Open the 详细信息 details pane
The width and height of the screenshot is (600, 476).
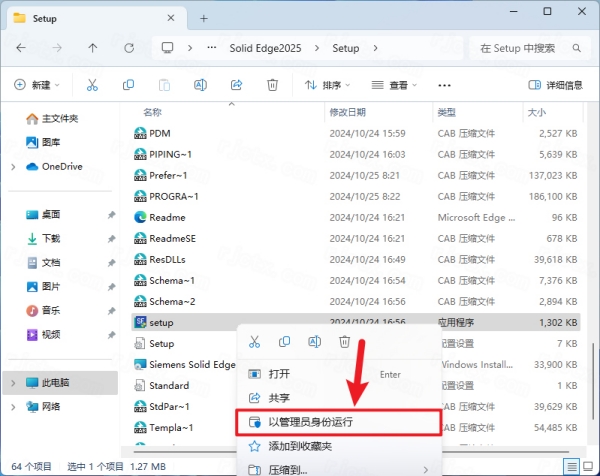click(556, 85)
